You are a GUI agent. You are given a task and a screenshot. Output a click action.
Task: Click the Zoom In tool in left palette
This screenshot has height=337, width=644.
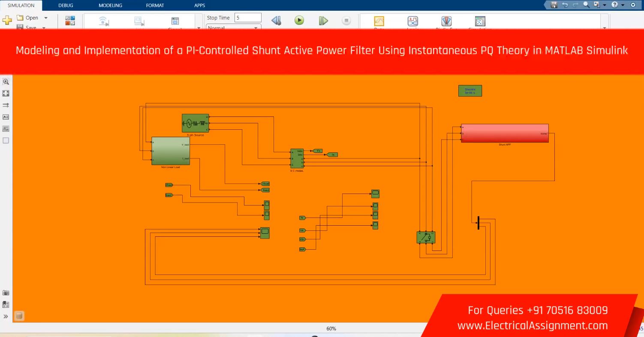[6, 81]
